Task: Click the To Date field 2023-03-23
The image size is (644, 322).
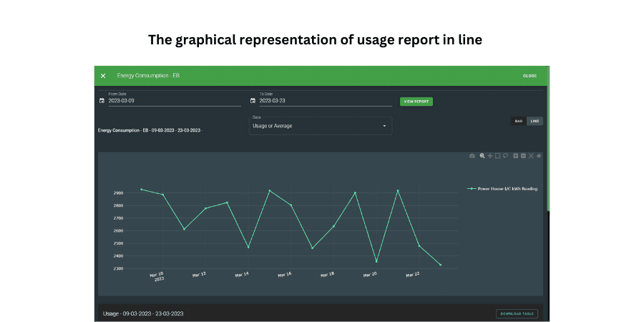Action: pyautogui.click(x=326, y=101)
